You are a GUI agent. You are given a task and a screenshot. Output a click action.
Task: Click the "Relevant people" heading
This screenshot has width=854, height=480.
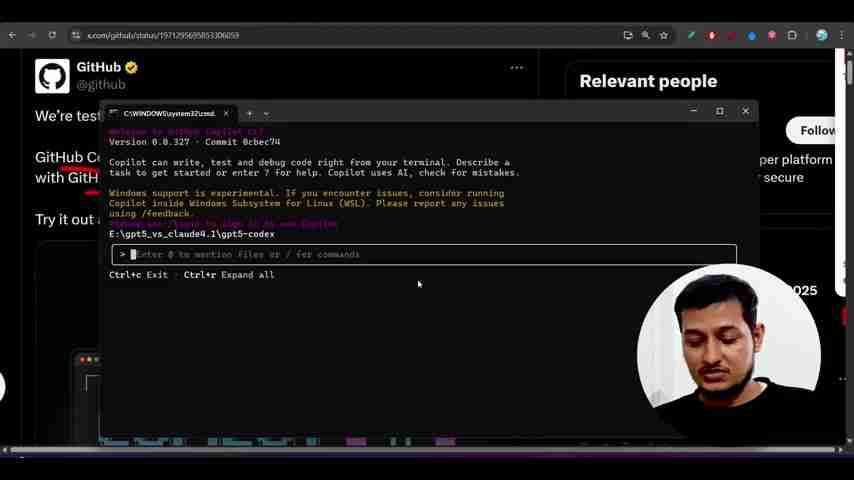[x=648, y=81]
